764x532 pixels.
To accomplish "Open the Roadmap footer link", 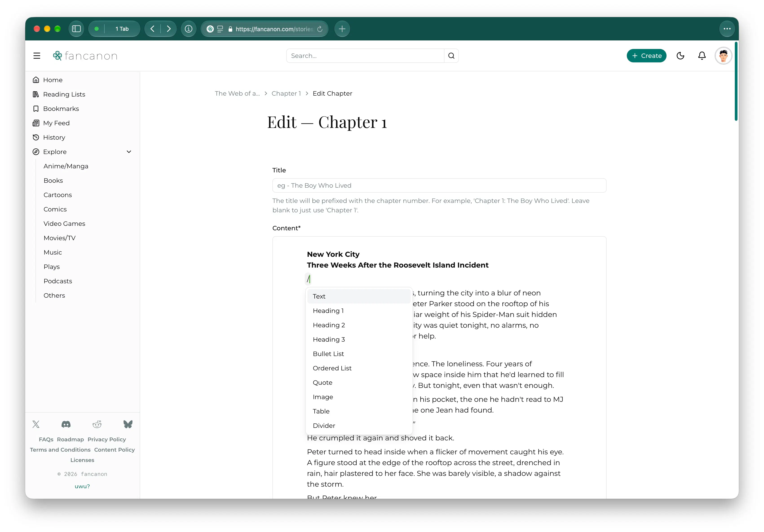I will pos(71,439).
